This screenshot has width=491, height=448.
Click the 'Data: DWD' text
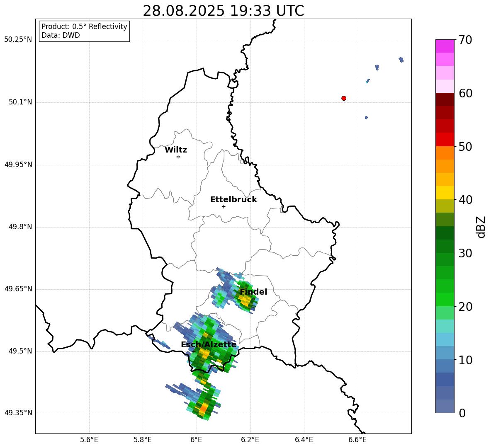(61, 35)
